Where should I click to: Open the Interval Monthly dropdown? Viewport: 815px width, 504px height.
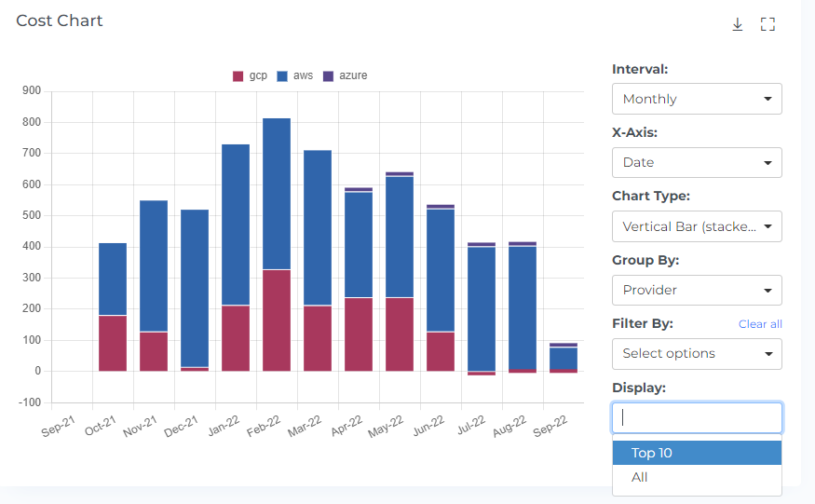(x=697, y=99)
